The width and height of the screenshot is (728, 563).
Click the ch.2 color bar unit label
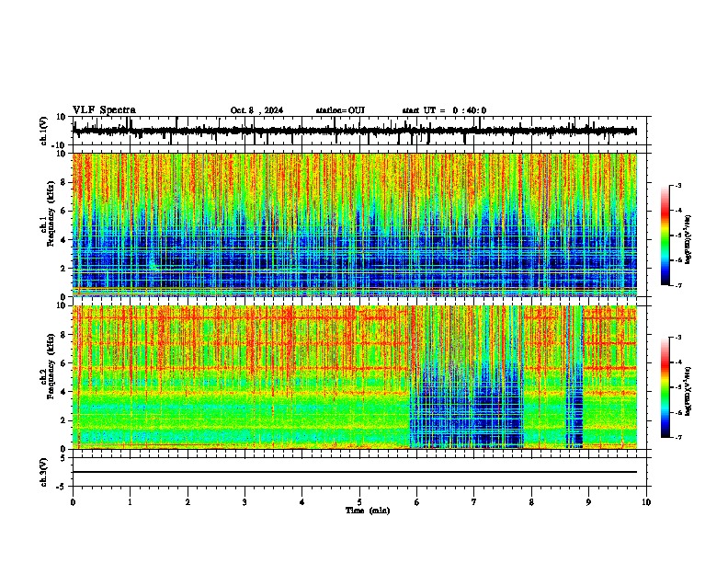click(688, 392)
